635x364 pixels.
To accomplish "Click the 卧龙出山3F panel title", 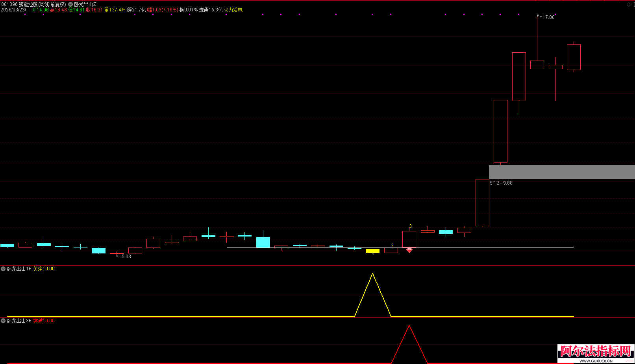I will (19, 321).
